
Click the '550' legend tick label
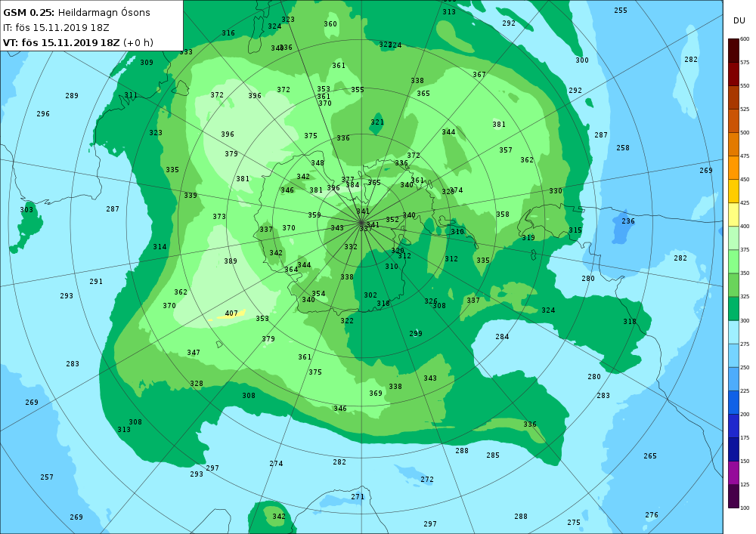745,85
